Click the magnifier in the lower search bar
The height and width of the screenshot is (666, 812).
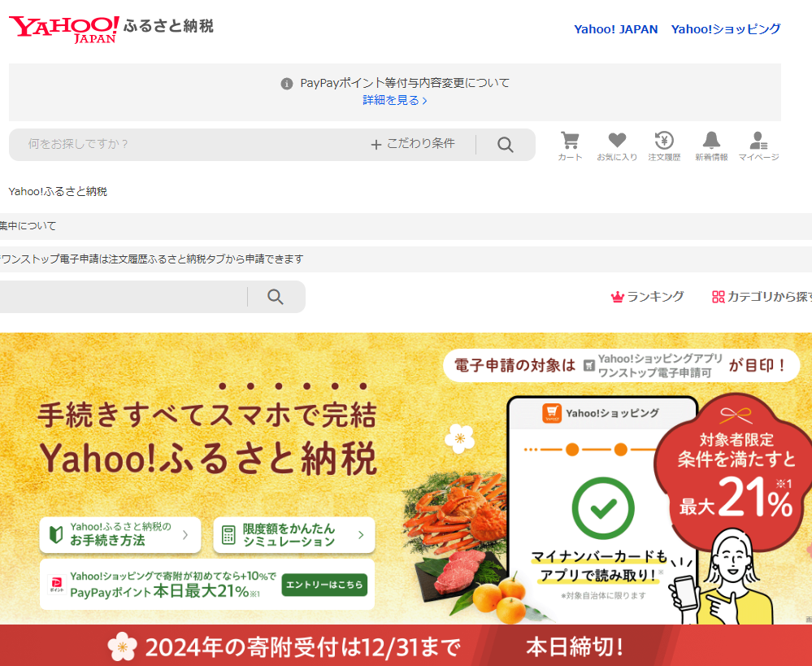tap(275, 297)
